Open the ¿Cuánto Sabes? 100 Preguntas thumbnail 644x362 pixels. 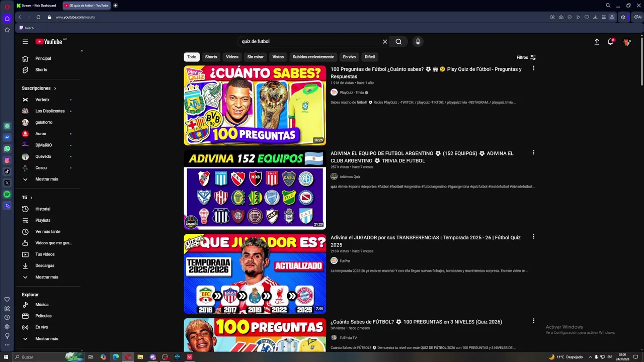click(255, 105)
